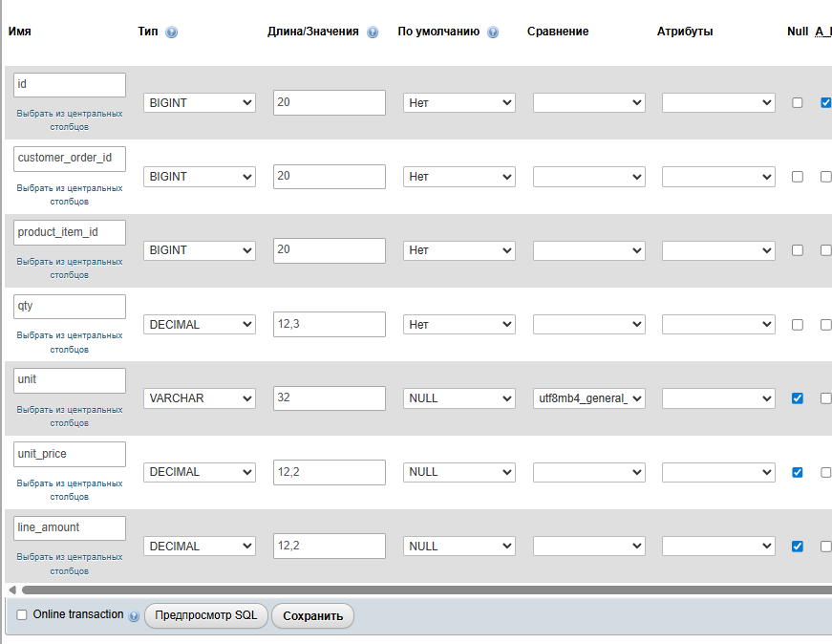Click left arrow of horizontal scrollbar
The height and width of the screenshot is (644, 832).
11,590
